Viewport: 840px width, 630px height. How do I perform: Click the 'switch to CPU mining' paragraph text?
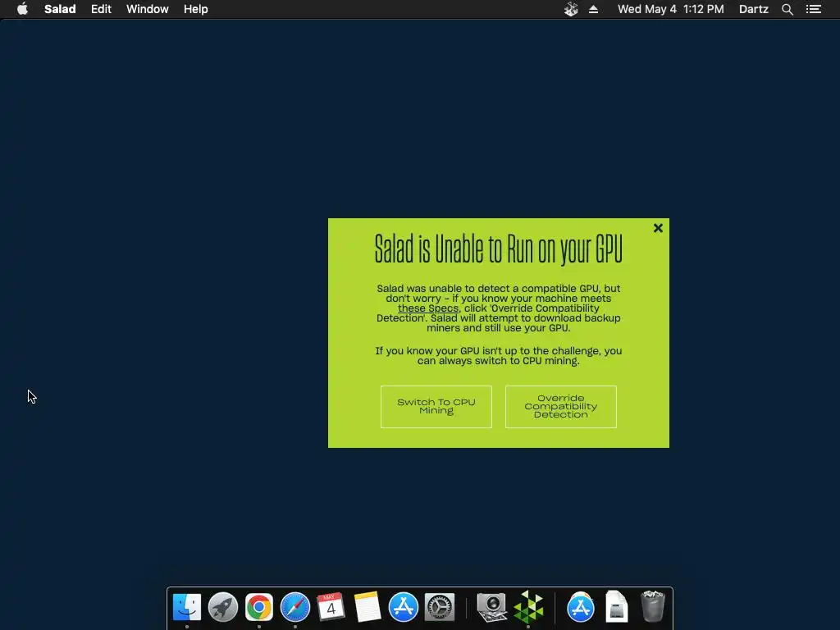(x=498, y=356)
